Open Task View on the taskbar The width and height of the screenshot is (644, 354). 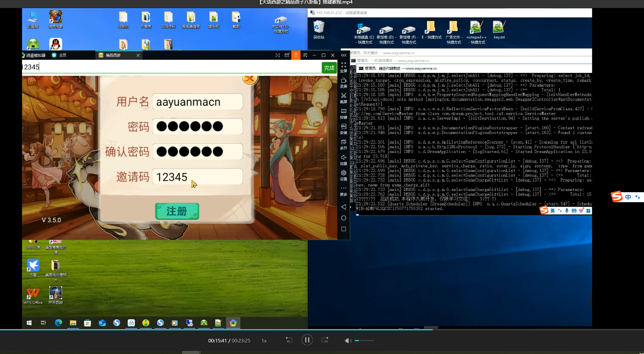pyautogui.click(x=43, y=323)
